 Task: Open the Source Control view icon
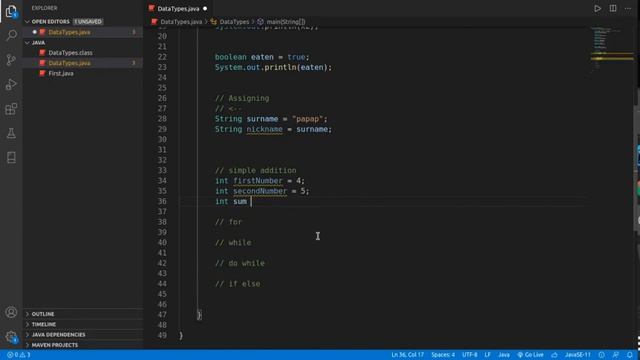point(11,60)
